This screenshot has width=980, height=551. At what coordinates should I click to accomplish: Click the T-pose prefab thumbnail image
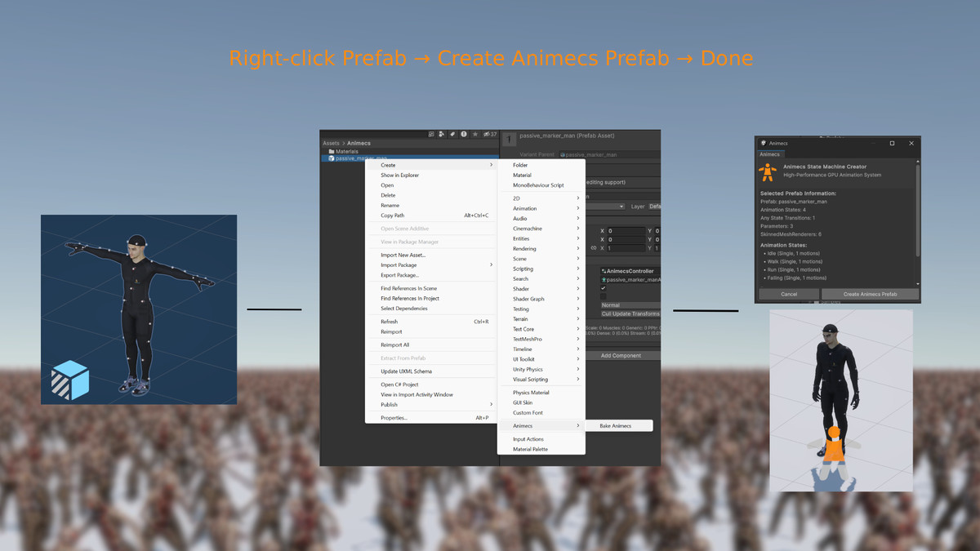coord(139,309)
